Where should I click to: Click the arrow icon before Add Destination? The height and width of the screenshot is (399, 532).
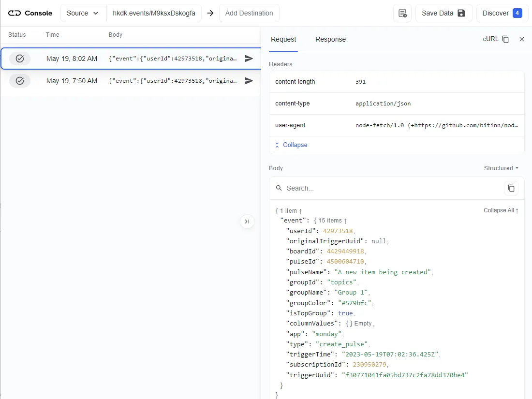point(210,13)
